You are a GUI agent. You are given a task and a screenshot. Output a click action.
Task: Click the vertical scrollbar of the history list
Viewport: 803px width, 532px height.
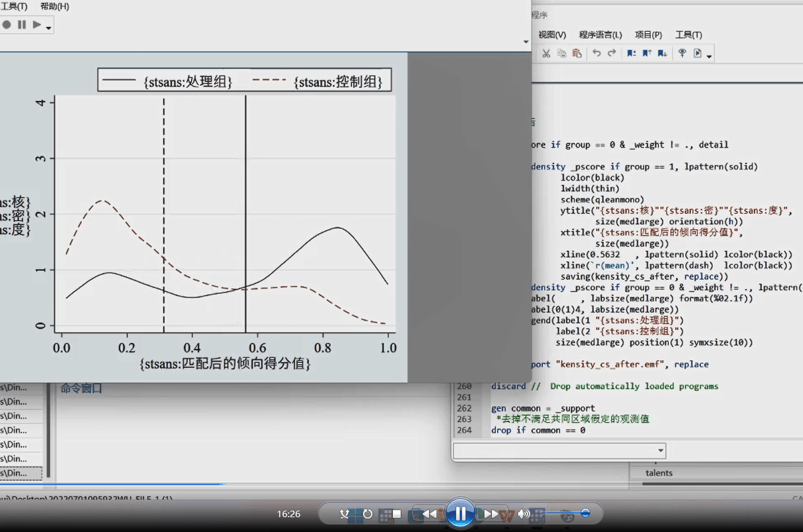pyautogui.click(x=49, y=430)
